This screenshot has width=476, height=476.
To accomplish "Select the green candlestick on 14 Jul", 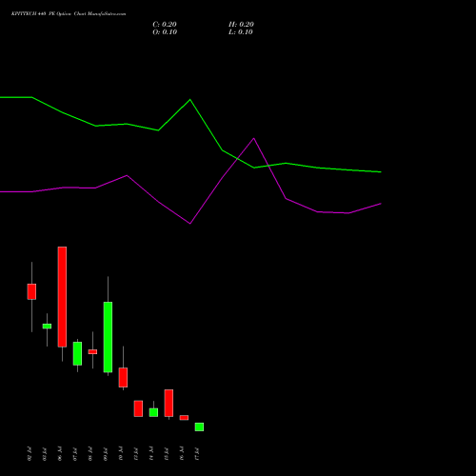I will pos(153,412).
